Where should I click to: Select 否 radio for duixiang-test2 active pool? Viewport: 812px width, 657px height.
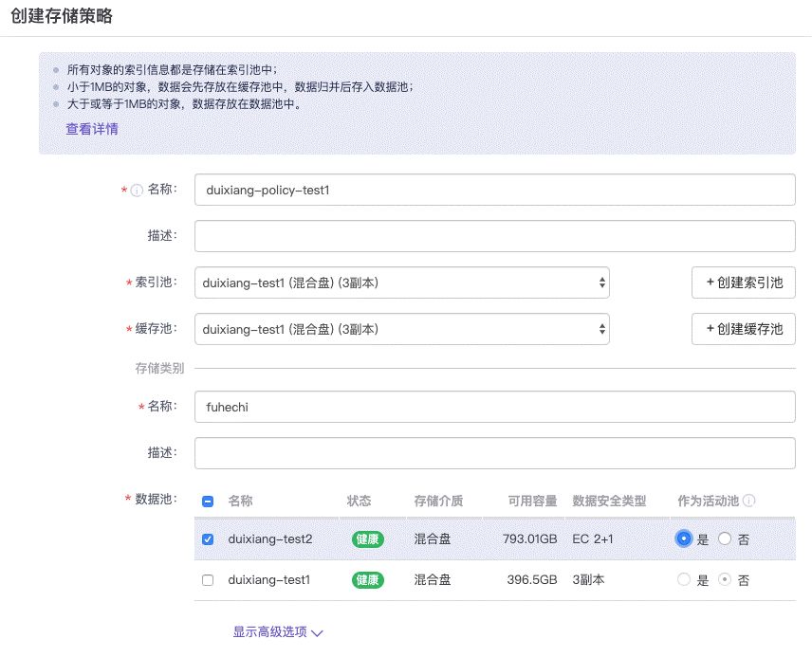pyautogui.click(x=725, y=538)
